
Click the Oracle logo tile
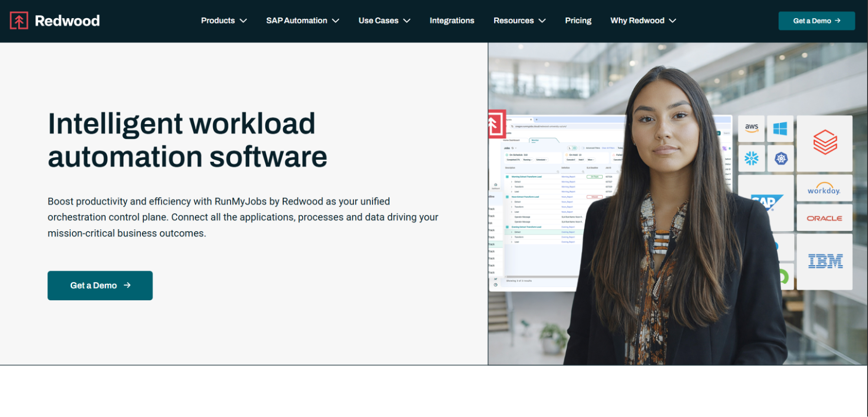[x=825, y=218]
